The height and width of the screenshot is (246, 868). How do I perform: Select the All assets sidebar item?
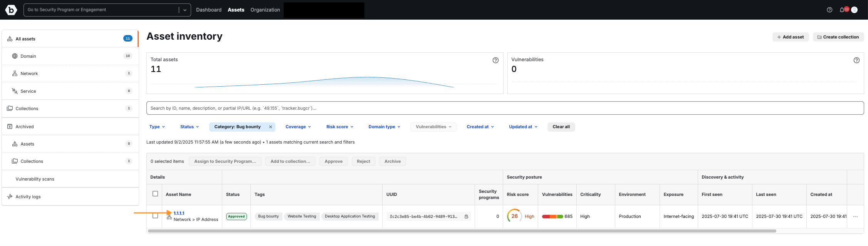click(70, 38)
